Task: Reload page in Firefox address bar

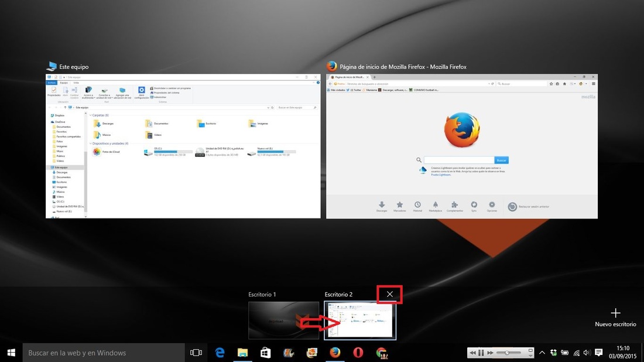Action: point(492,84)
